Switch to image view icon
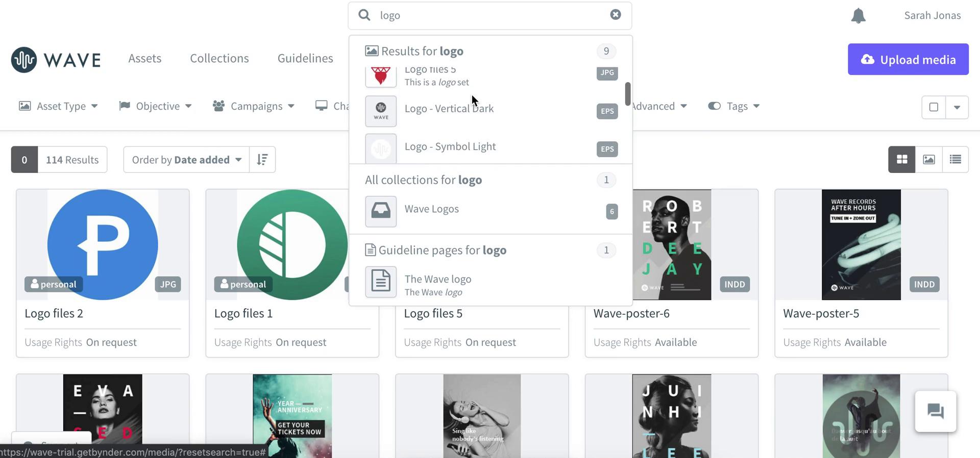This screenshot has height=458, width=980. (929, 160)
